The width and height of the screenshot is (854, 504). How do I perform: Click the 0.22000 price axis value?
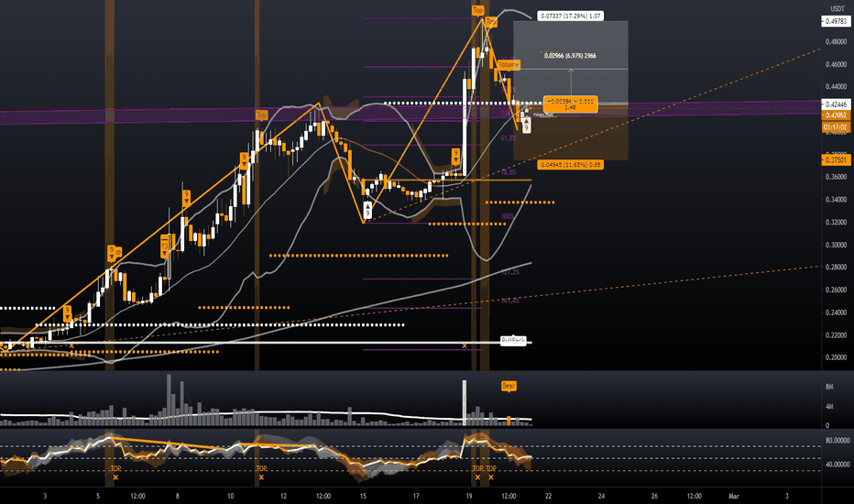pos(836,335)
